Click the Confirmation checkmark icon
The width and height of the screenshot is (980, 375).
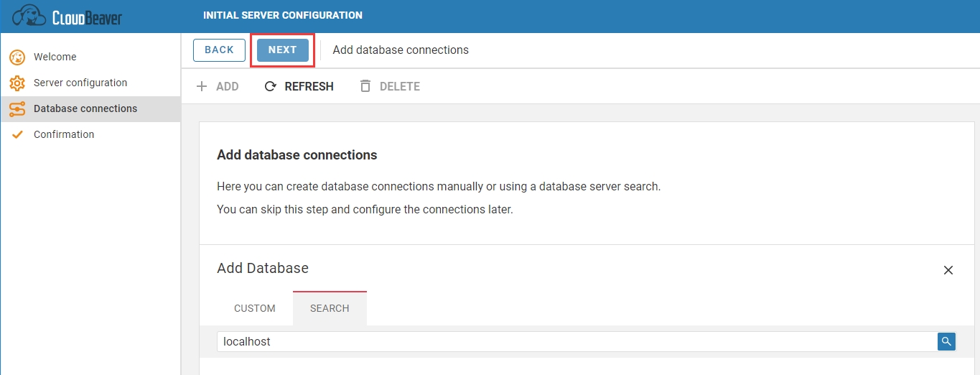tap(17, 135)
